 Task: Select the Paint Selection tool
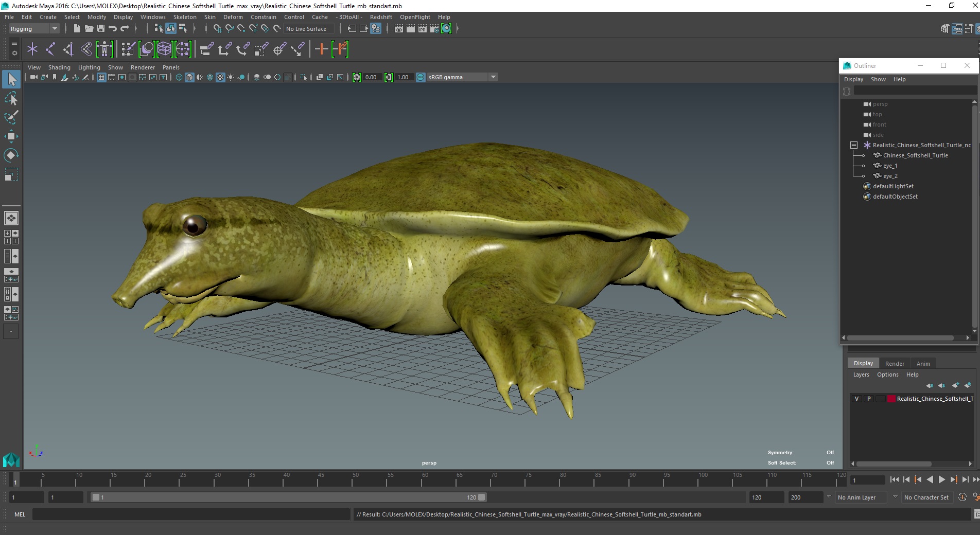coord(11,117)
